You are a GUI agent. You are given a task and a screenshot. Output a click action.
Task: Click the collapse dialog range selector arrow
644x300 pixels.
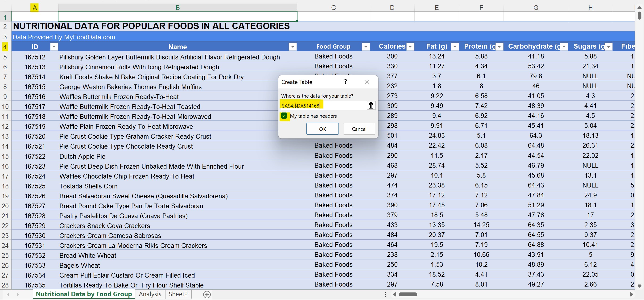(x=371, y=106)
